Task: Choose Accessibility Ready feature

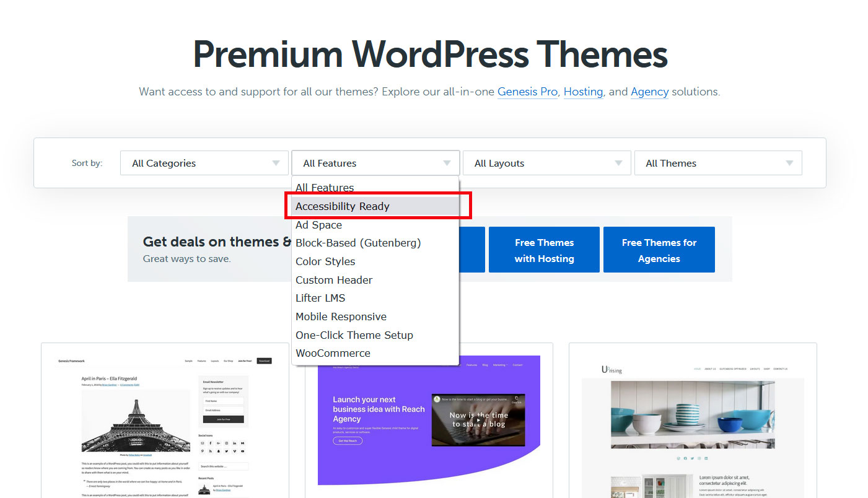Action: coord(375,206)
